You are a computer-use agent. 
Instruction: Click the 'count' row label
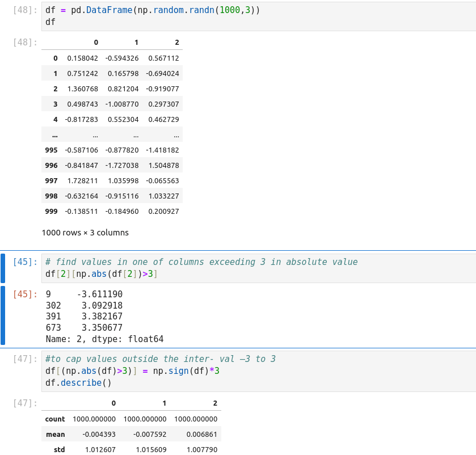click(55, 419)
